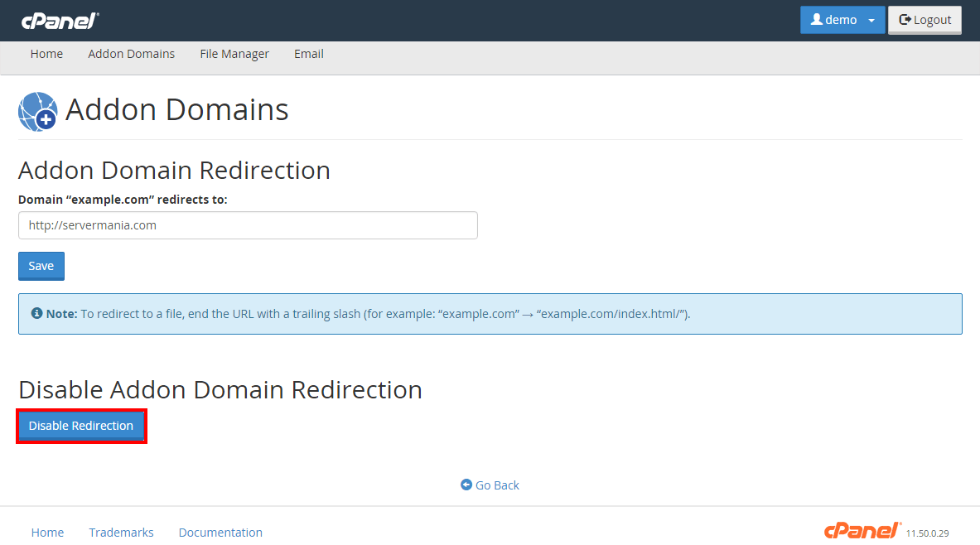Open the Trademarks footer link
Screen dimensions: 980x545
121,533
